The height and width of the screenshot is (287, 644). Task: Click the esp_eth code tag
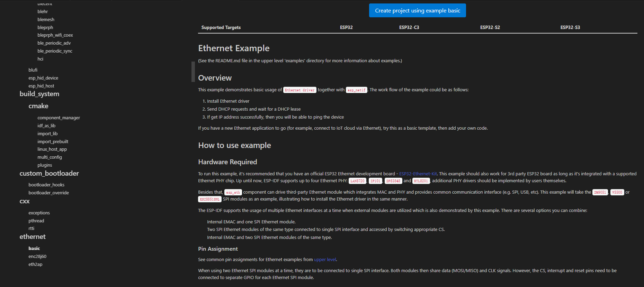click(x=233, y=192)
